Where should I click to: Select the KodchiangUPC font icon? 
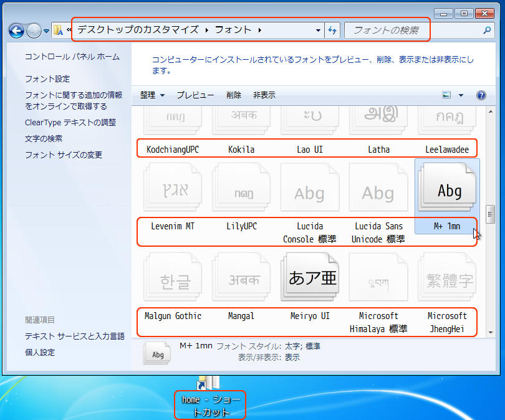pyautogui.click(x=173, y=120)
